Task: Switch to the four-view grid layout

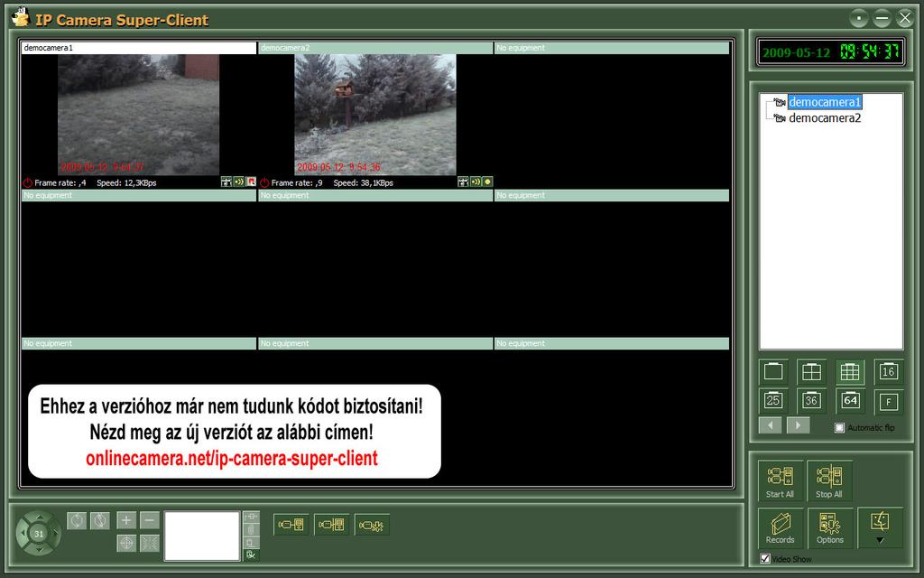Action: coord(811,371)
